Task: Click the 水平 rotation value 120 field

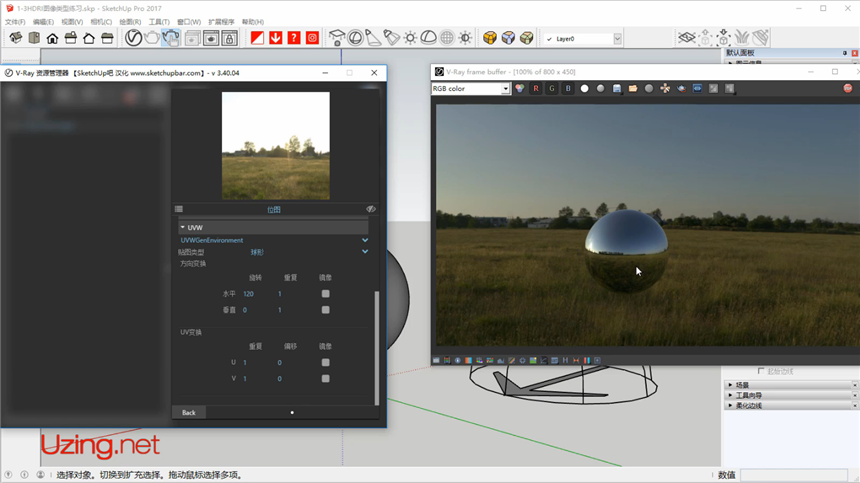Action: tap(249, 294)
